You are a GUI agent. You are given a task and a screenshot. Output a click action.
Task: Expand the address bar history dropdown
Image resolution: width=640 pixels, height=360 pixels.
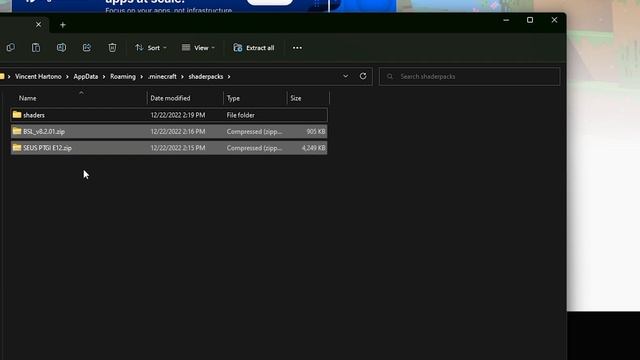(x=346, y=76)
